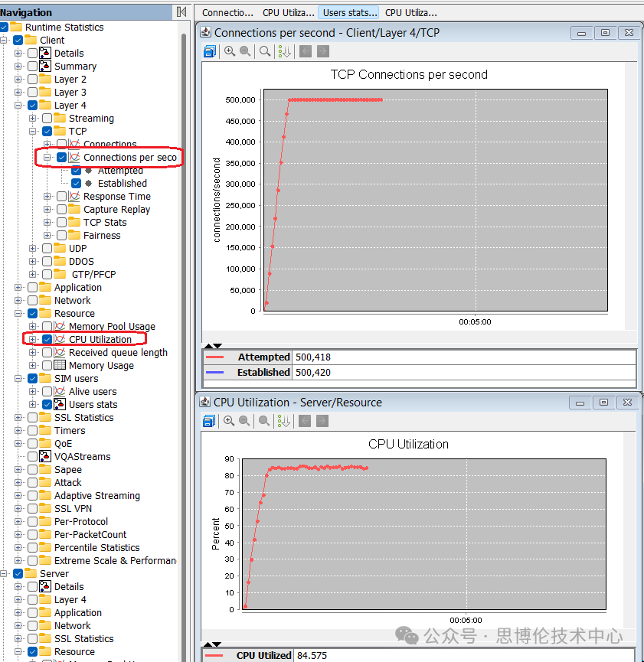
Task: Enable the Memory Pool Usage checkbox
Action: click(47, 327)
